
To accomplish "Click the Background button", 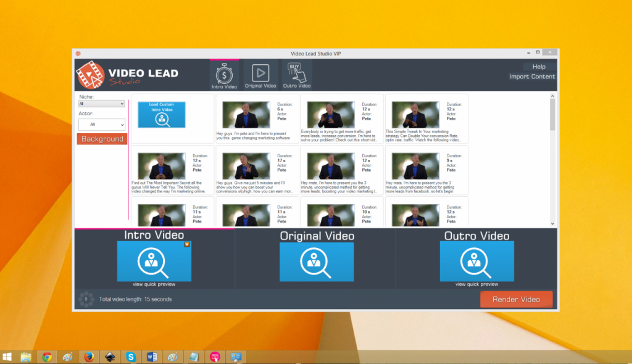I will click(102, 139).
